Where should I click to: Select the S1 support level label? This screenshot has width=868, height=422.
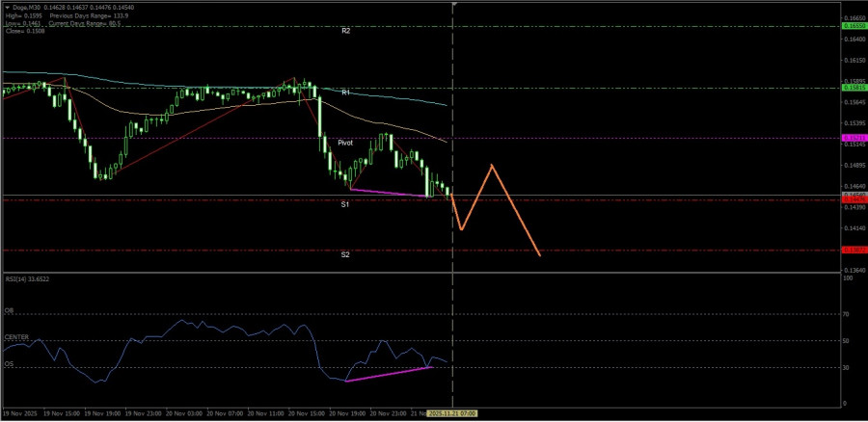pyautogui.click(x=345, y=204)
